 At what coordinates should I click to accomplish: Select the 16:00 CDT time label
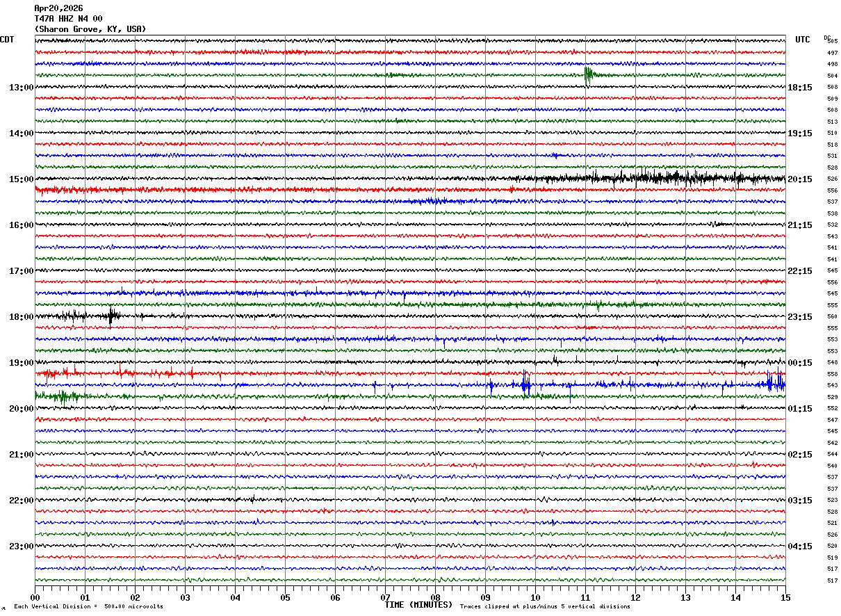click(22, 225)
